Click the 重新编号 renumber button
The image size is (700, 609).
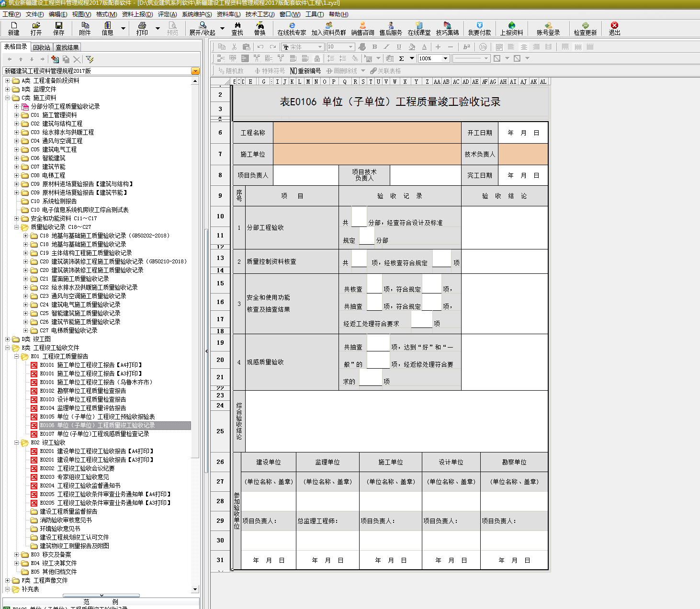[x=305, y=71]
